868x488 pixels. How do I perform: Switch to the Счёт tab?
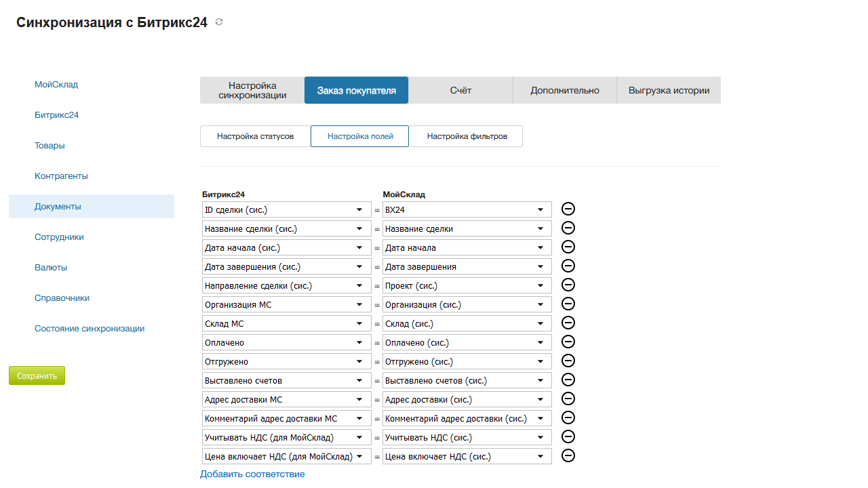[x=460, y=90]
